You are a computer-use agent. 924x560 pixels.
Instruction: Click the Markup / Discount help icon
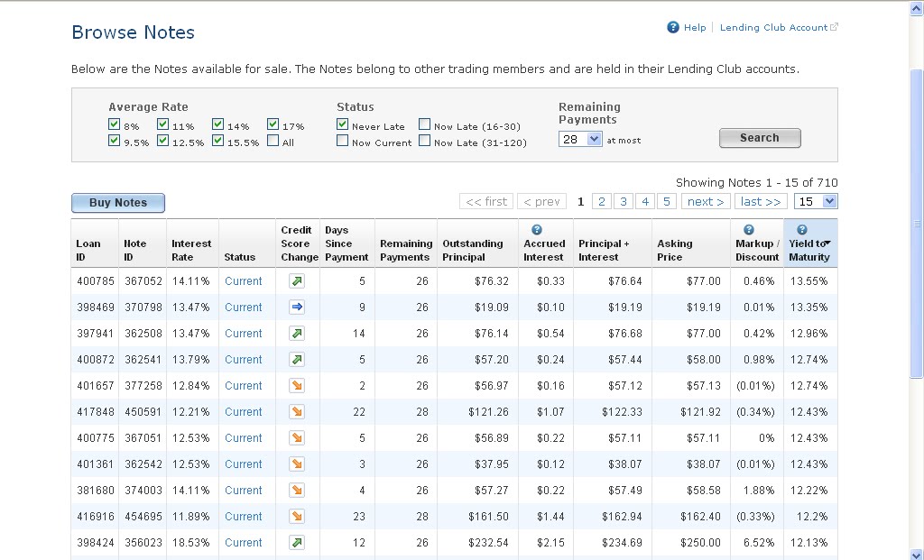(748, 230)
